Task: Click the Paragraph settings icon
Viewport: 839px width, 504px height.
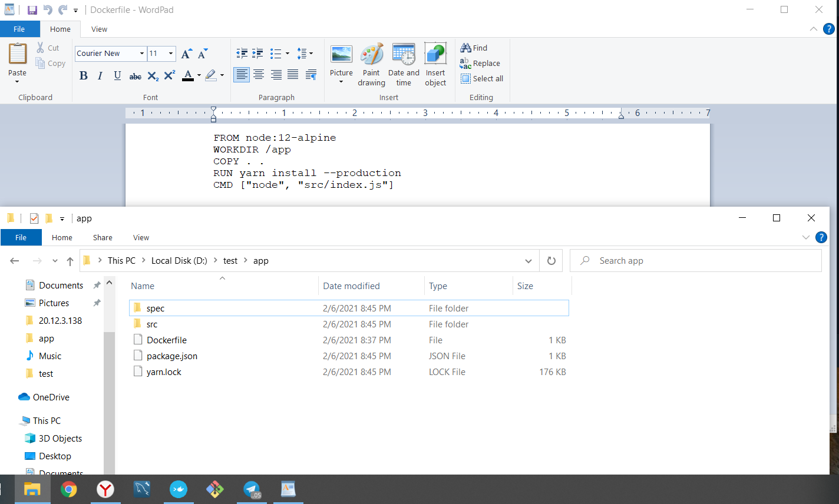Action: [x=311, y=75]
